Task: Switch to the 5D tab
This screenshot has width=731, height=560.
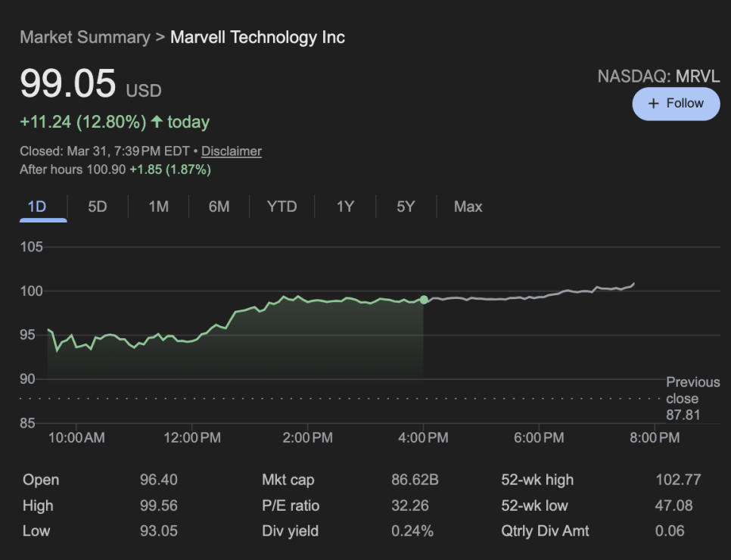Action: [98, 207]
